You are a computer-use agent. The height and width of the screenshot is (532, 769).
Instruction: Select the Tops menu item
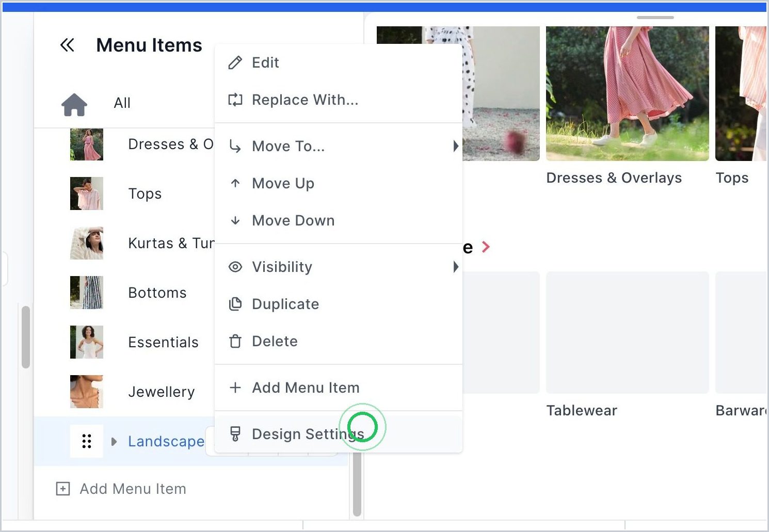(145, 194)
